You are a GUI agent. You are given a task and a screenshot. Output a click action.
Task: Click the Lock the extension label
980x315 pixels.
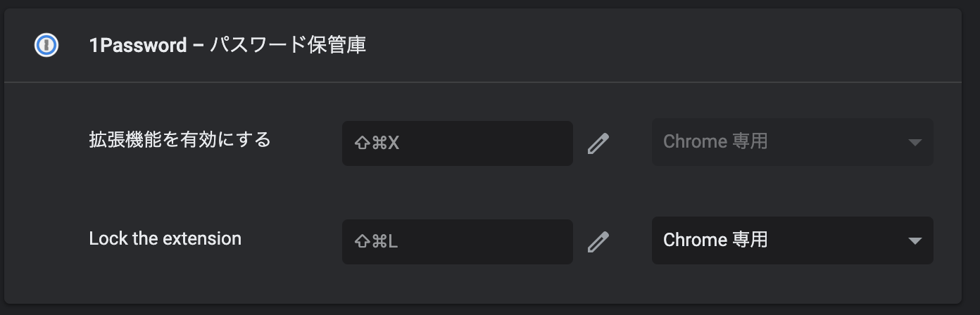pos(165,238)
